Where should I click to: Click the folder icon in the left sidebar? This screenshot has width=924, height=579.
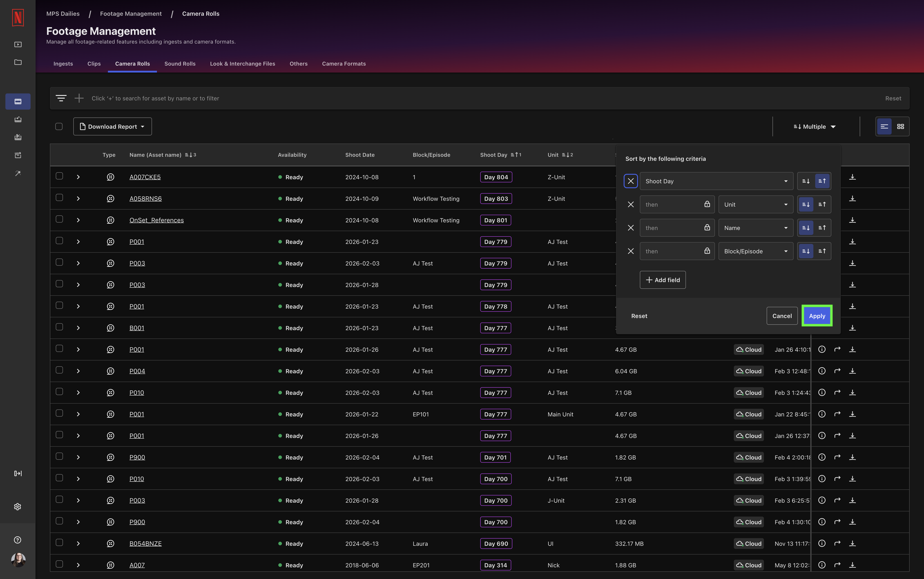point(18,62)
